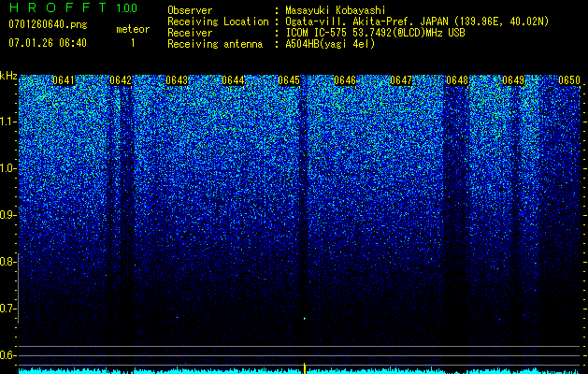The height and width of the screenshot is (374, 588).
Task: Click the date stamp 07.01.26 06:40
Action: point(48,43)
